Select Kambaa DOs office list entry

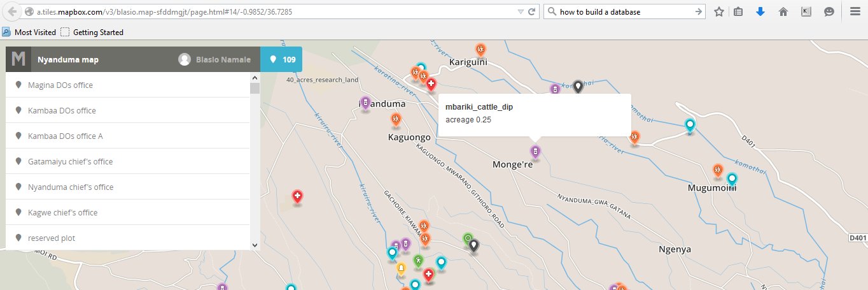128,110
